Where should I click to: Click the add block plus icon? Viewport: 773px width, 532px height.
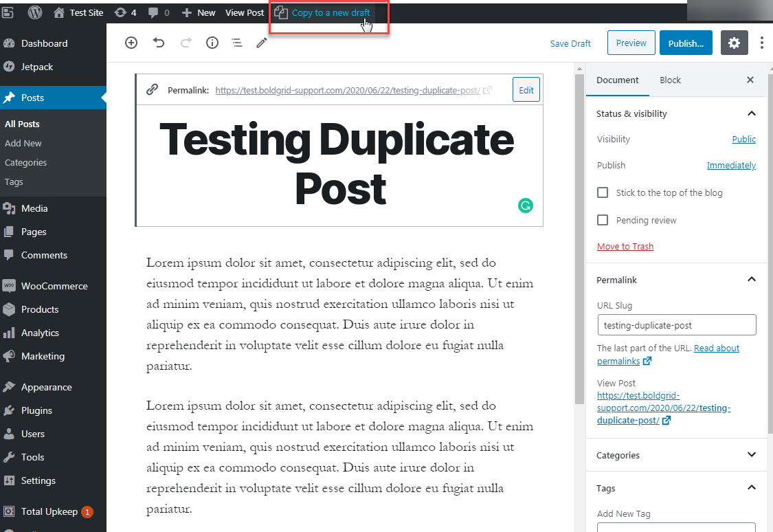131,43
